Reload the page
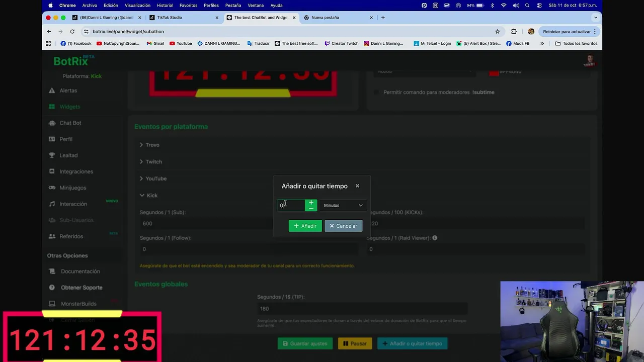The height and width of the screenshot is (362, 644). tap(72, 31)
